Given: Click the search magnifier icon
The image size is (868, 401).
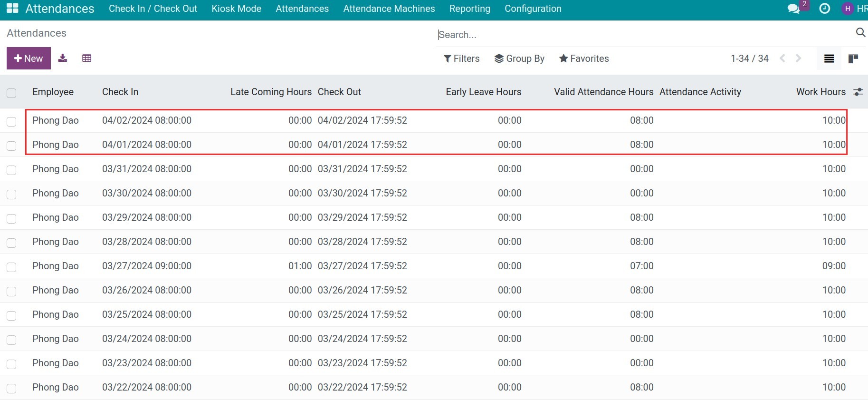Looking at the screenshot, I should (860, 32).
